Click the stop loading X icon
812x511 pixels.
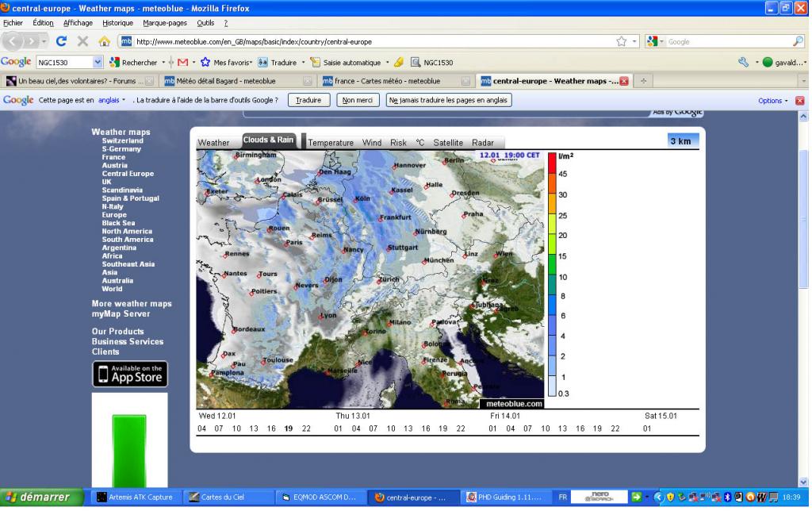[x=82, y=41]
